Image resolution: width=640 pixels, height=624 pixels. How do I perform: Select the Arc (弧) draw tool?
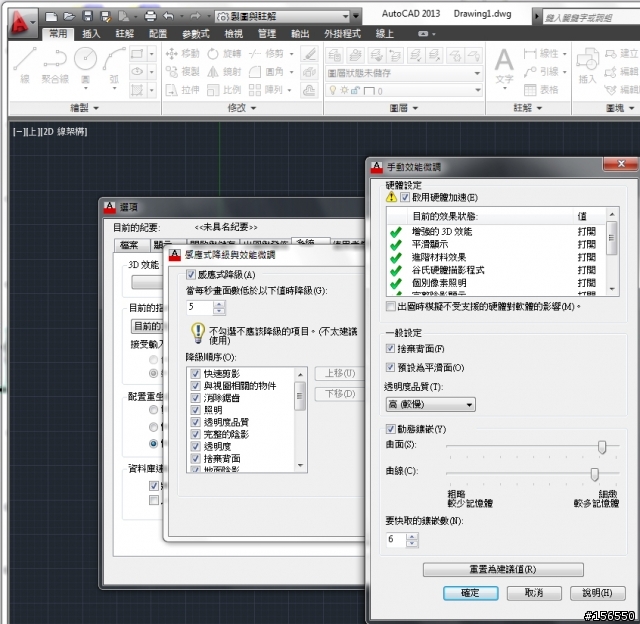point(114,65)
